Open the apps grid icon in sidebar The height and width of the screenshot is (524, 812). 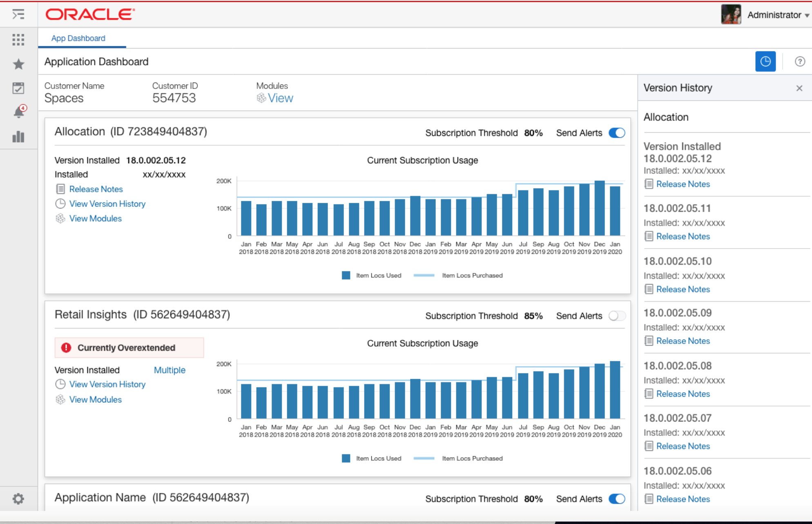18,40
